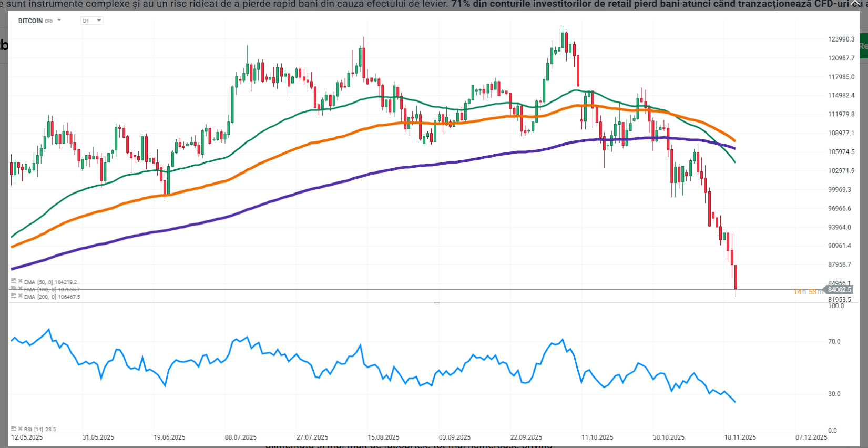
Task: Remove the EMA 50 indicator
Action: [x=20, y=281]
